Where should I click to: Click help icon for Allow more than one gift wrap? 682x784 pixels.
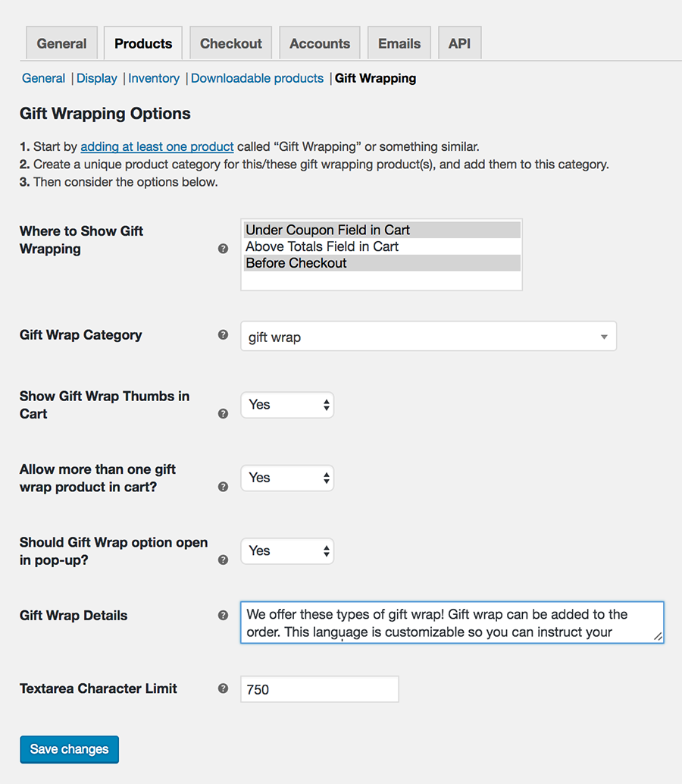(x=223, y=487)
